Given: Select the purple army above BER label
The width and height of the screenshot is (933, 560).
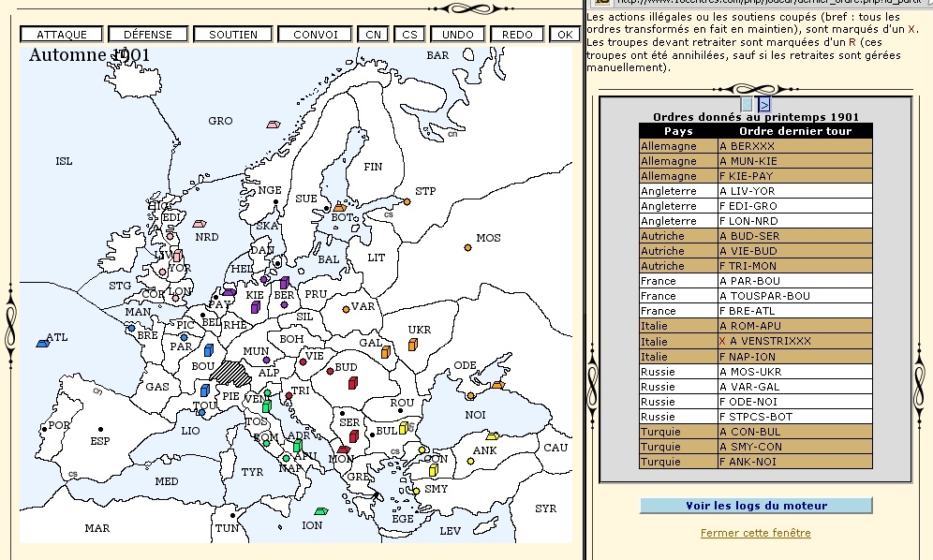Looking at the screenshot, I should click(285, 283).
